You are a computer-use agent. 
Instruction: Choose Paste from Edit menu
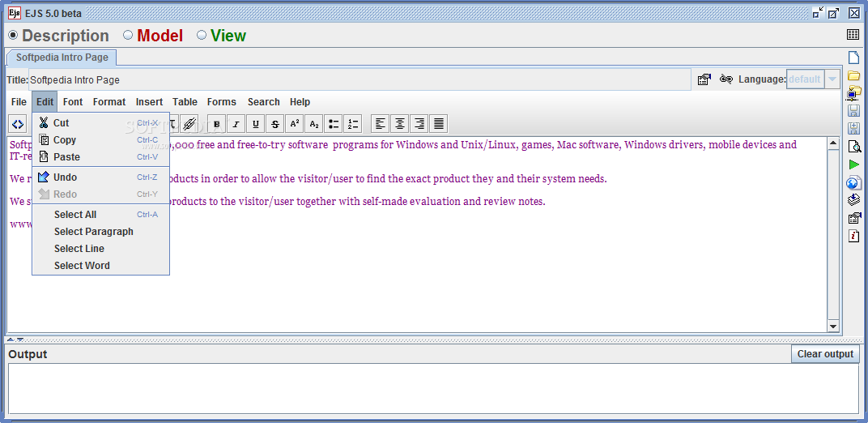[100, 157]
